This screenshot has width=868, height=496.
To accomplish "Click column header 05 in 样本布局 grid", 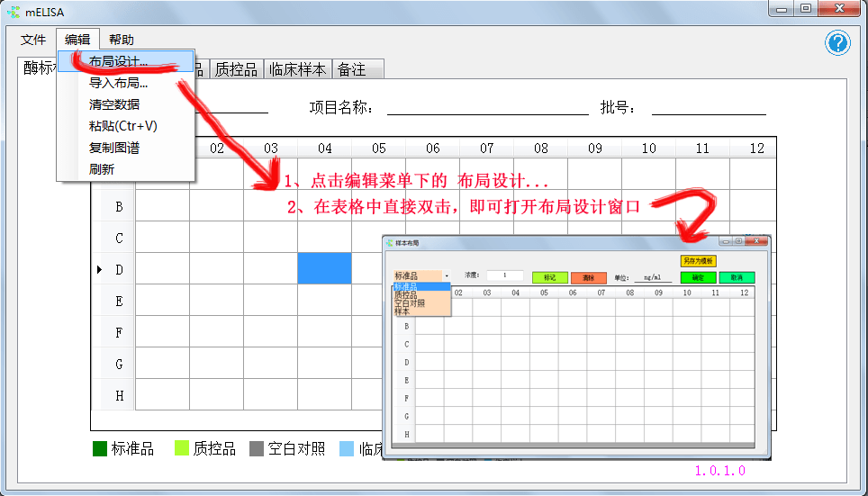I will pyautogui.click(x=544, y=293).
